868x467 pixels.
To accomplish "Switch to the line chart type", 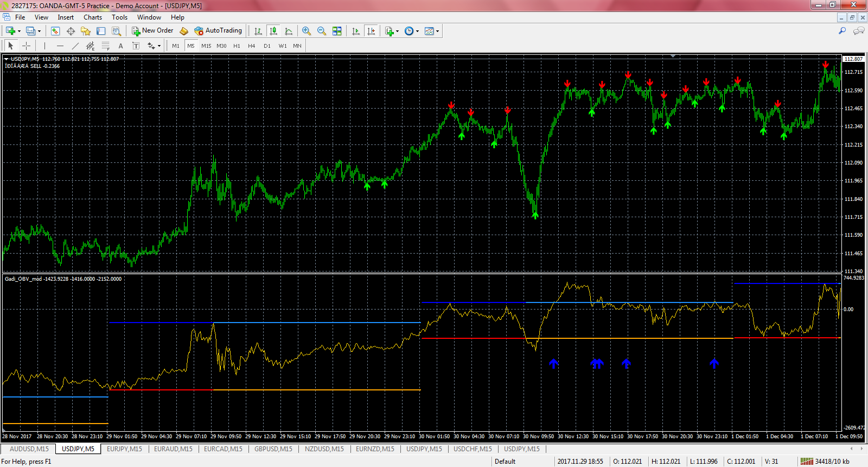I will click(289, 31).
